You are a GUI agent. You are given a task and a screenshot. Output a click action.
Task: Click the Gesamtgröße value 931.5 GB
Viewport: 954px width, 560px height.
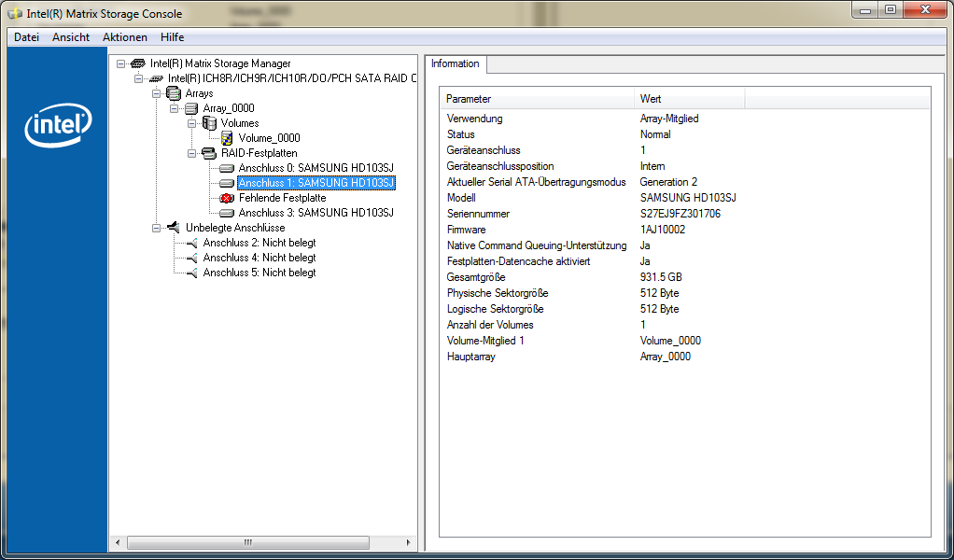661,277
